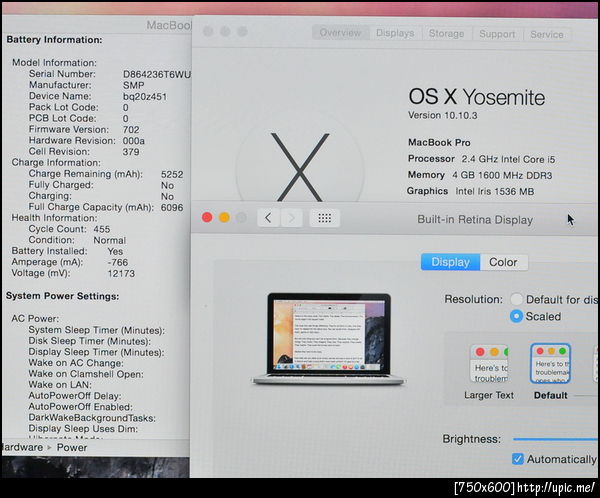Open the Storage tab in About This Mac
Viewport: 600px width, 498px height.
[447, 34]
